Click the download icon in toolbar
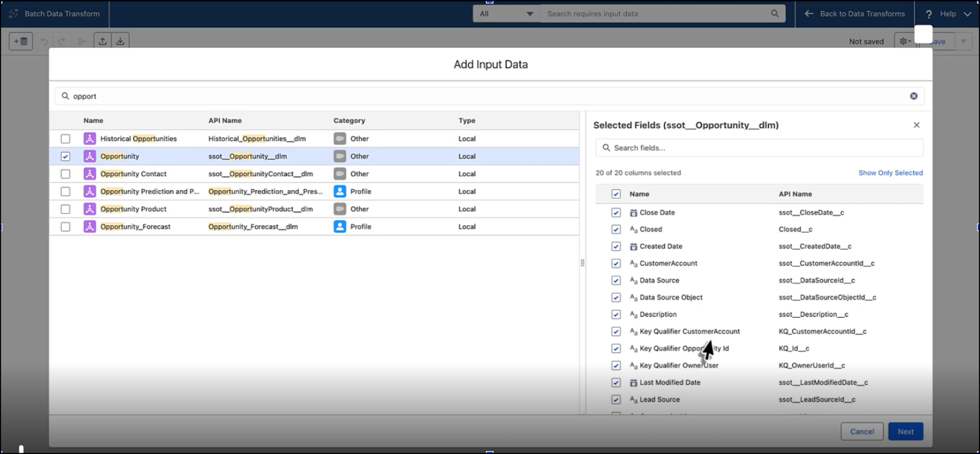 (x=120, y=41)
